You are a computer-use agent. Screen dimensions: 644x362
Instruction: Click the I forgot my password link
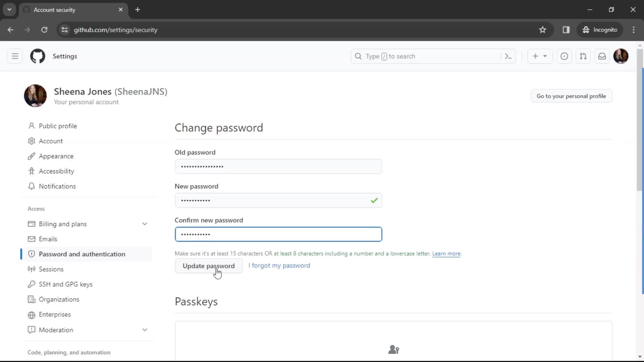pyautogui.click(x=279, y=265)
